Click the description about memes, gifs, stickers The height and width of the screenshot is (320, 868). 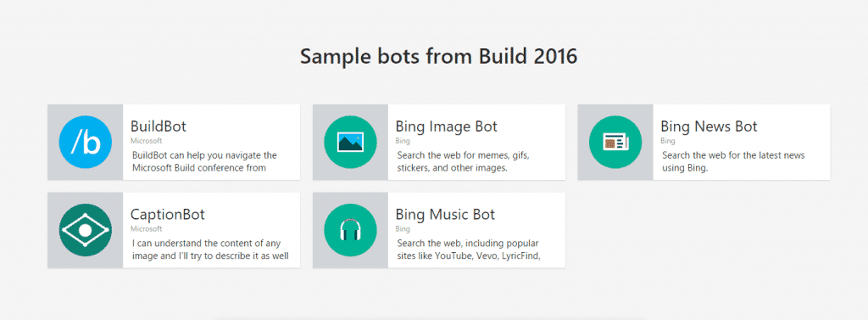click(463, 161)
